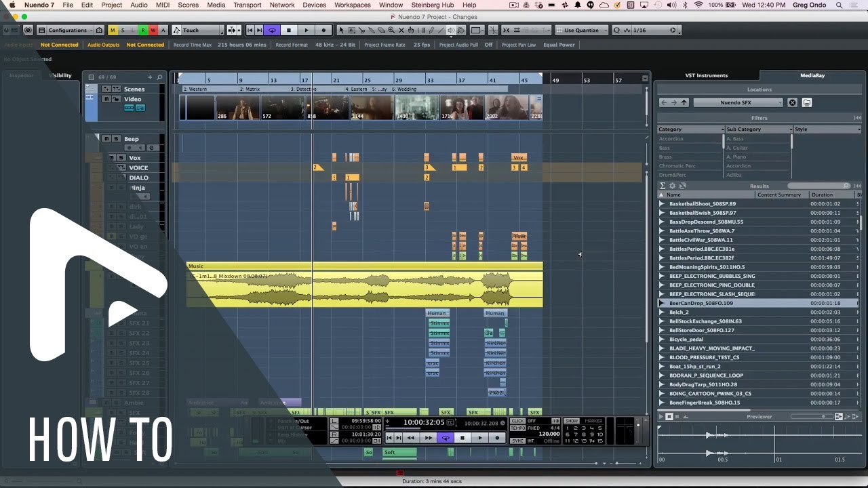Select the Draw pencil tool
This screenshot has height=488, width=868.
coord(431,30)
